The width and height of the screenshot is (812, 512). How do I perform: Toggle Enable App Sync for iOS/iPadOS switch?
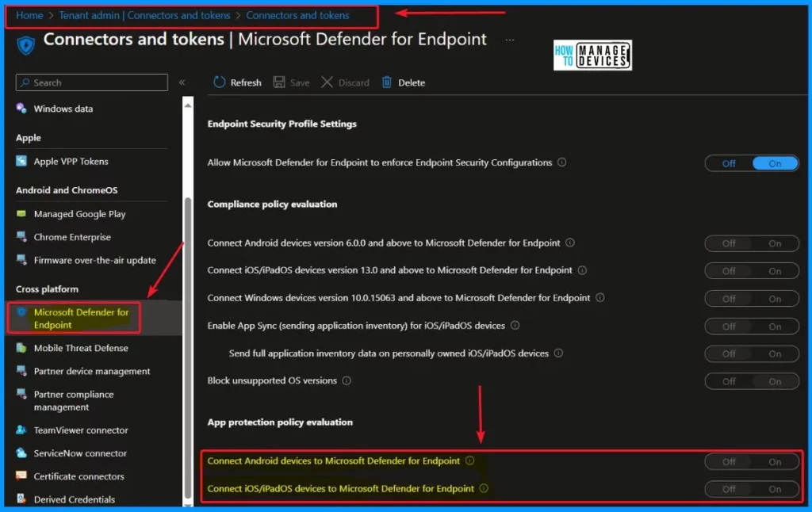tap(752, 327)
